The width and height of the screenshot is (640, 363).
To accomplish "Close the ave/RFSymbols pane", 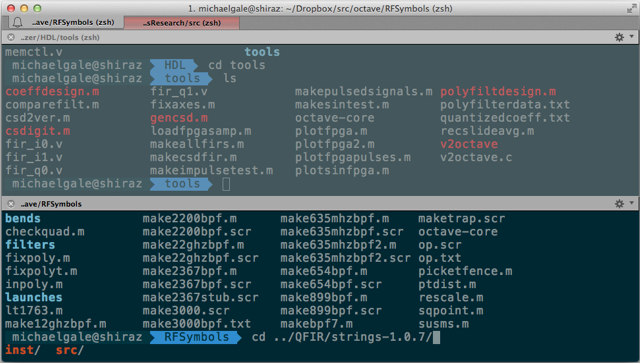I will click(x=11, y=204).
